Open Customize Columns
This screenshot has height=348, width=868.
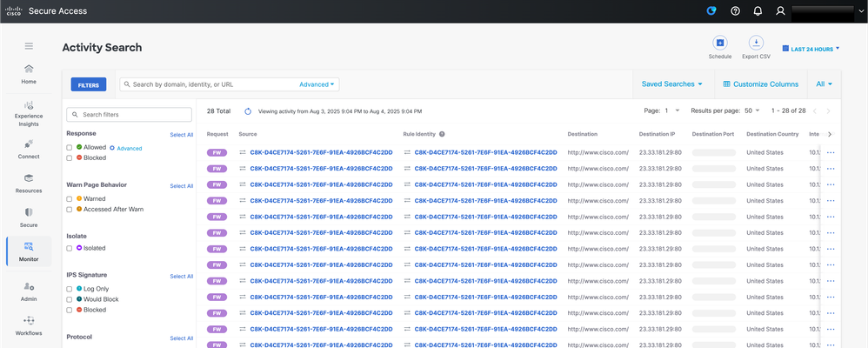(761, 84)
